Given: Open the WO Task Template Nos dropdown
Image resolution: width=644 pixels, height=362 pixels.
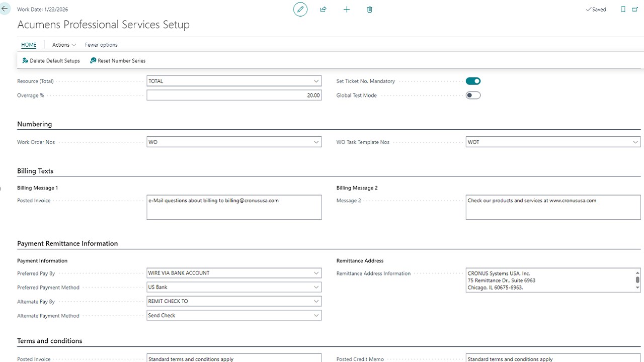Looking at the screenshot, I should (x=635, y=142).
